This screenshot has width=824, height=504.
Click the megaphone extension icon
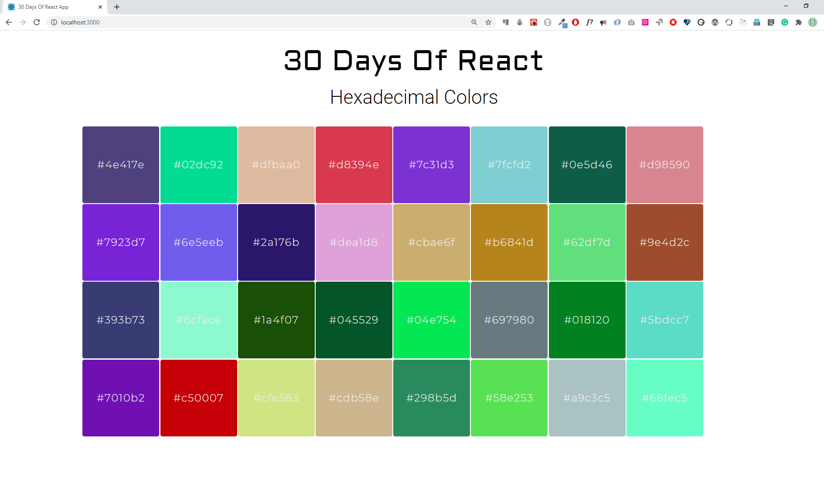pyautogui.click(x=603, y=22)
